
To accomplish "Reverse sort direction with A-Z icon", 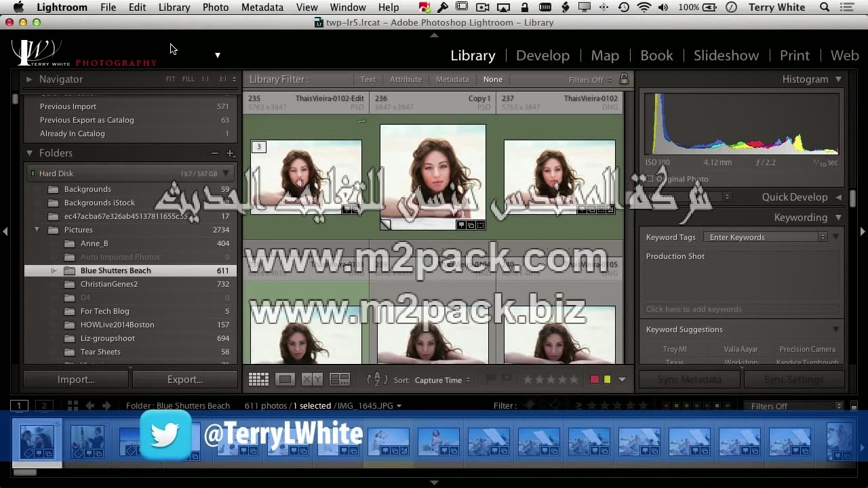I will tap(377, 380).
